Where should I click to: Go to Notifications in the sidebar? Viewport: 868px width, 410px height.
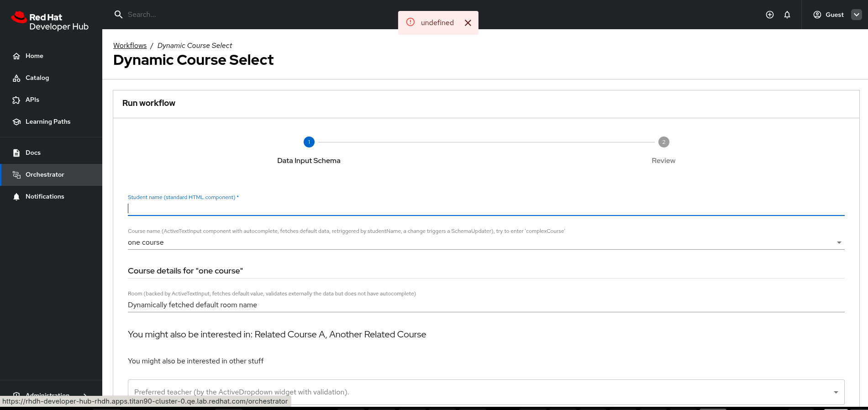[x=45, y=197]
